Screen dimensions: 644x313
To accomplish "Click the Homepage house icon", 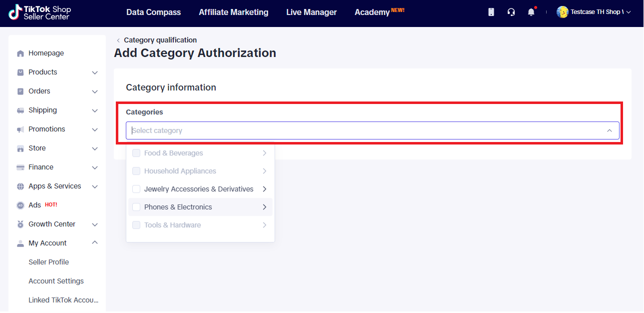I will (x=20, y=53).
